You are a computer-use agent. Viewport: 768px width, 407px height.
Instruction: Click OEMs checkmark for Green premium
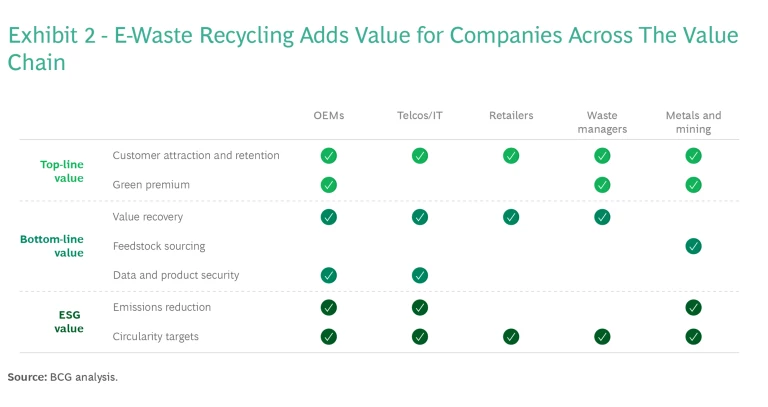point(328,185)
